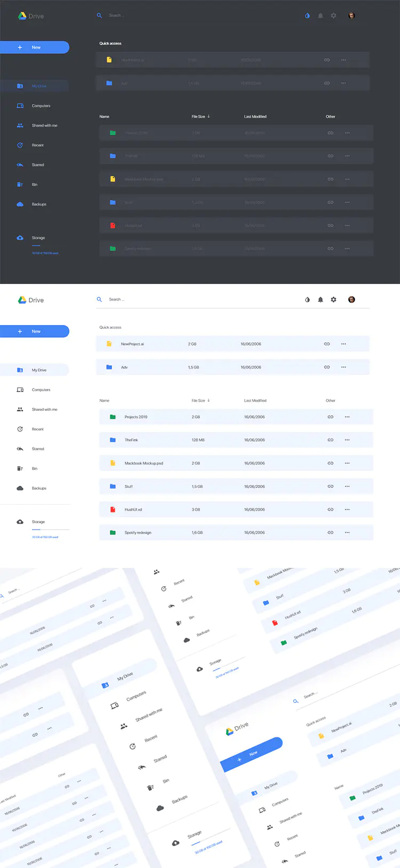Copy link for Spotify redesign, light theme
The image size is (400, 868).
click(331, 533)
